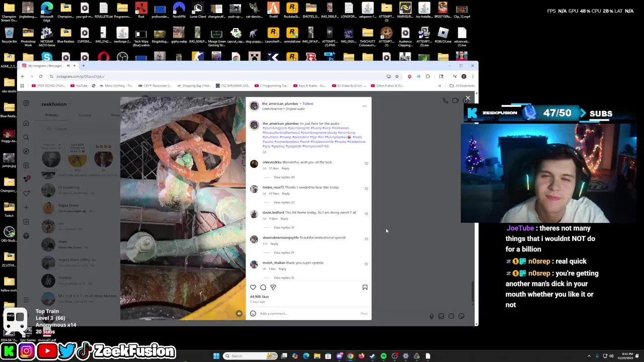This screenshot has width=644, height=362.
Task: Reply to olkkutolkku comment
Action: 285,168
